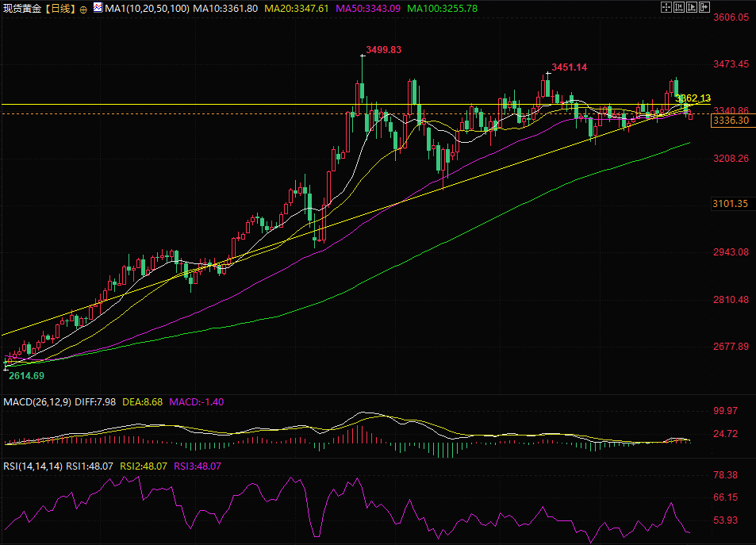Screen dimensions: 756x545
Task: Click the play-forward chart icon
Action: (692, 7)
